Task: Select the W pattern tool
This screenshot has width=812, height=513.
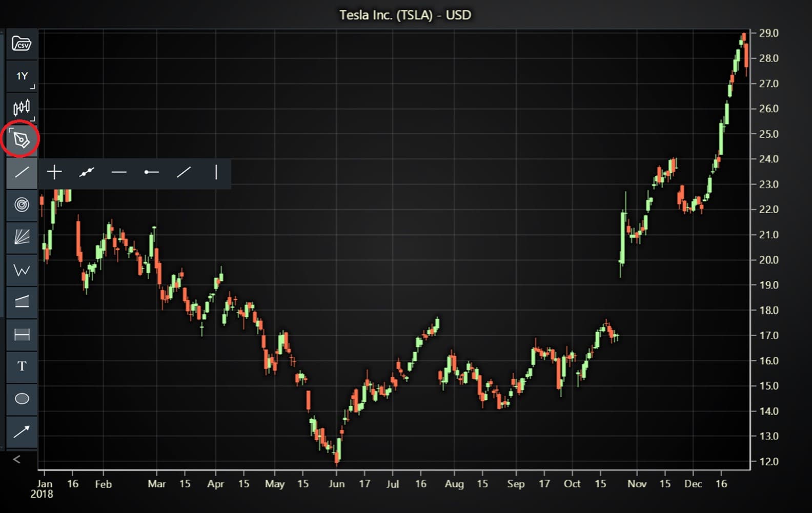Action: [x=22, y=270]
